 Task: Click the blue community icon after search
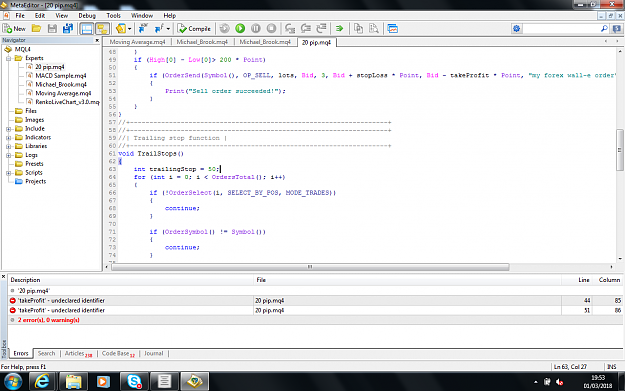coord(616,29)
